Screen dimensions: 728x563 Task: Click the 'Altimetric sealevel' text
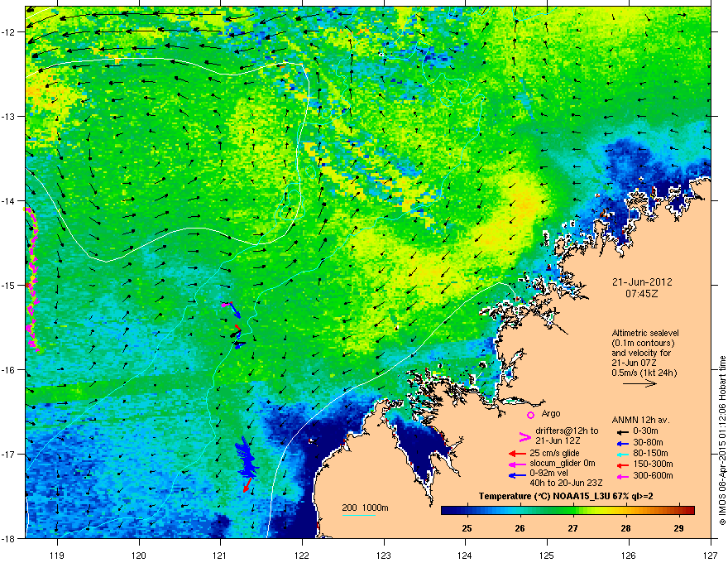645,333
